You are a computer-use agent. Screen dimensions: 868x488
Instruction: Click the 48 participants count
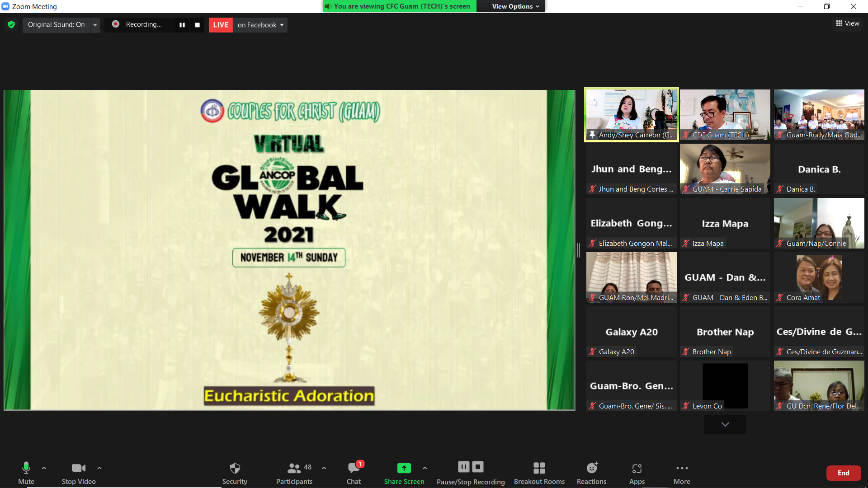[x=307, y=467]
